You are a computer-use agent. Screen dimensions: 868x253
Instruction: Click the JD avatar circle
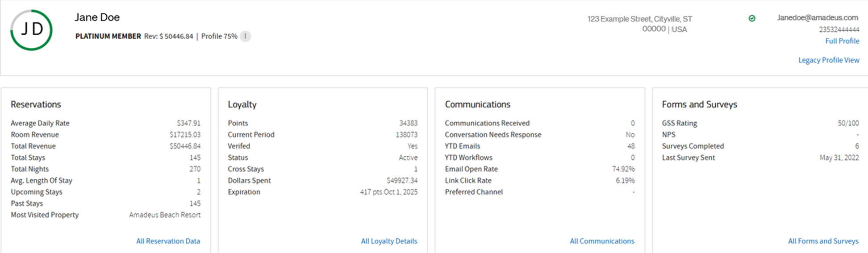pyautogui.click(x=31, y=30)
